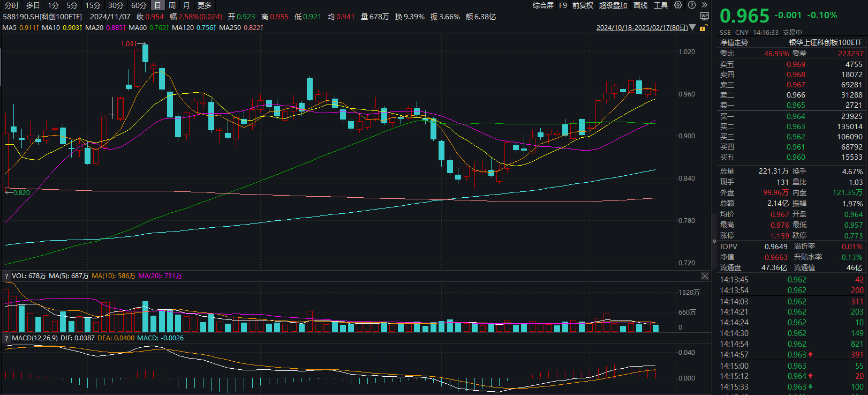Open the help question-mark icon in toolbar
The image size is (868, 395).
point(692,5)
